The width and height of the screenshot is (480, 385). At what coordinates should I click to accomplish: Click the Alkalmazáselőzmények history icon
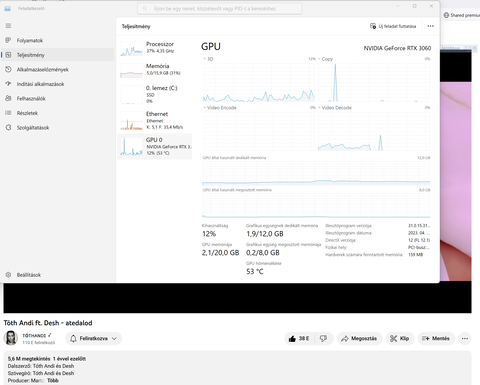8,69
